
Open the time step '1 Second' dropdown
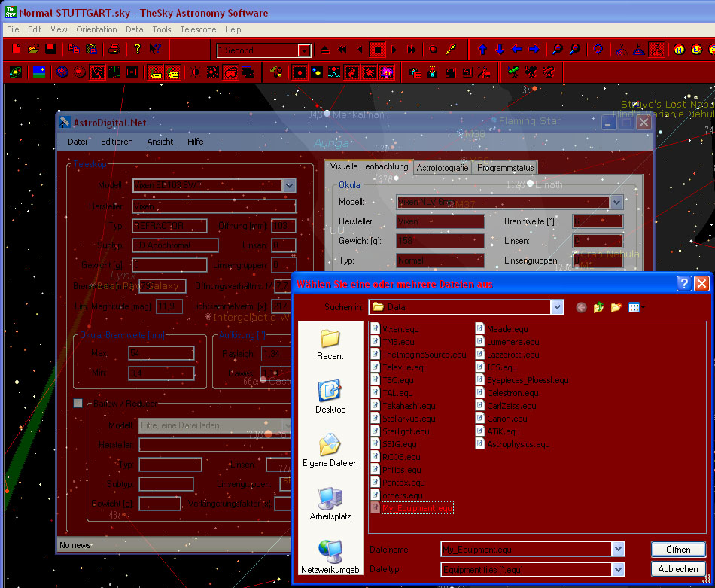click(x=304, y=50)
